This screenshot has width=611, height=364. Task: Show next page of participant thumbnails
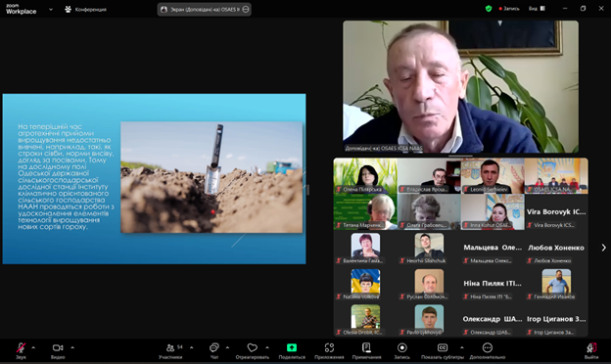(603, 248)
